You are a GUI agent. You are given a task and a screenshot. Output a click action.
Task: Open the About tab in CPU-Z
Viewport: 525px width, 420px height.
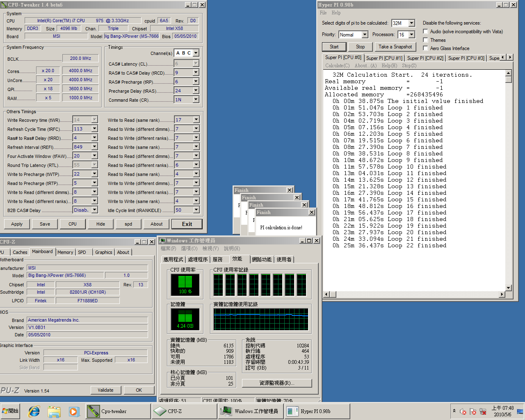click(123, 252)
